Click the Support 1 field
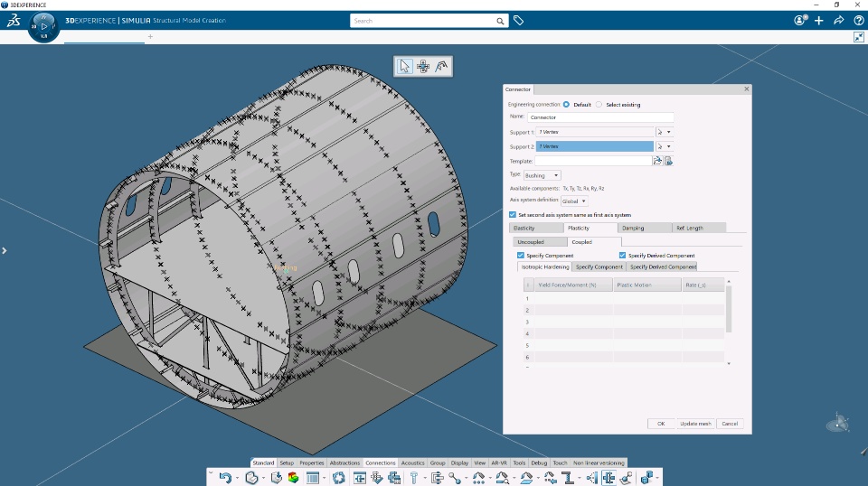 pyautogui.click(x=595, y=132)
